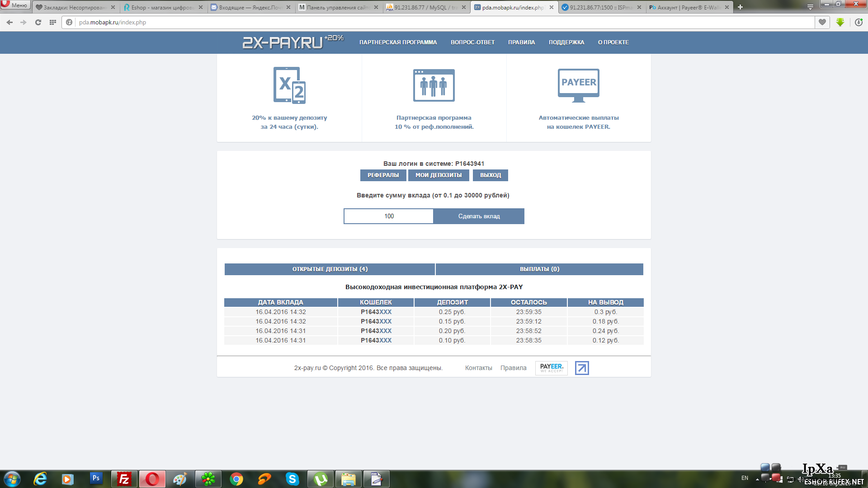The height and width of the screenshot is (488, 868).
Task: Click the Дата вклада column header
Action: [x=281, y=302]
